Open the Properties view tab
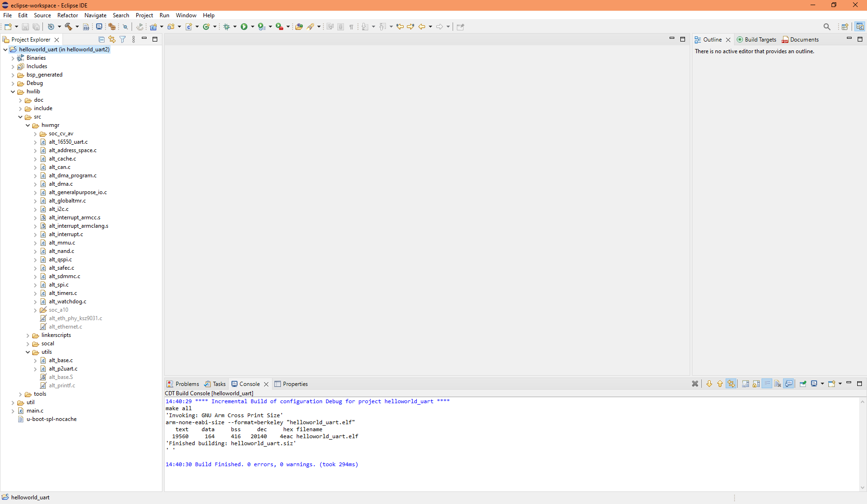The width and height of the screenshot is (867, 504). click(x=295, y=384)
